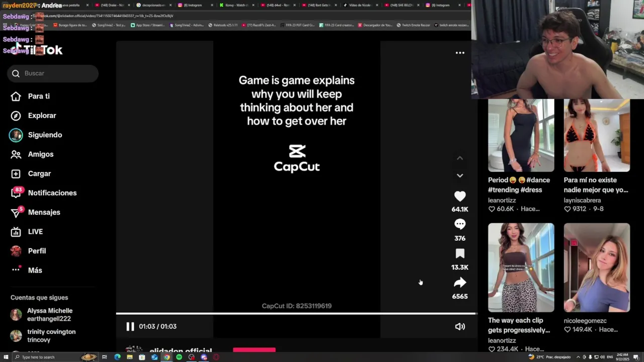This screenshot has width=644, height=362.
Task: Open the three-dot video options menu
Action: pyautogui.click(x=460, y=53)
